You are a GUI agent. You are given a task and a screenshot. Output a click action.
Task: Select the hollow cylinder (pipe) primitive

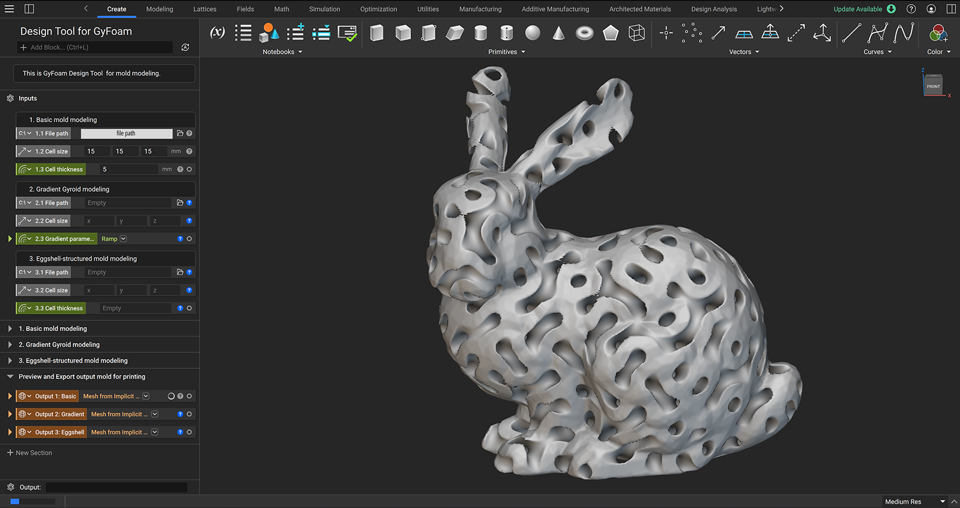pyautogui.click(x=506, y=33)
